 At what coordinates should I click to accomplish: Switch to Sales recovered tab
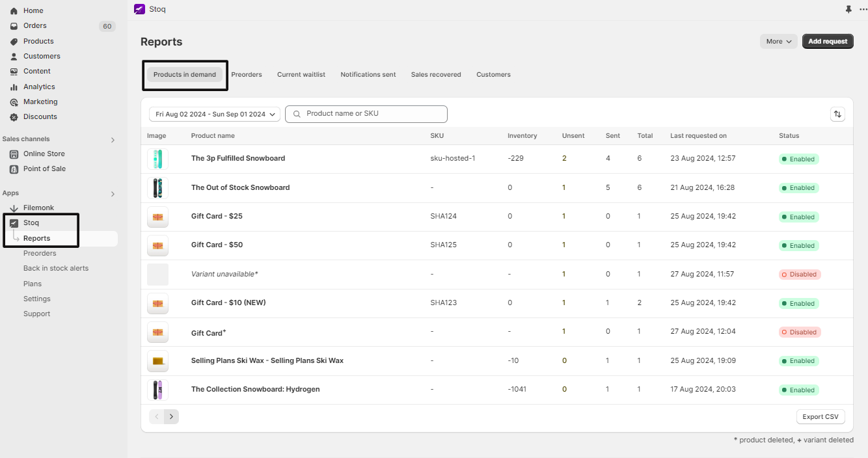point(436,75)
